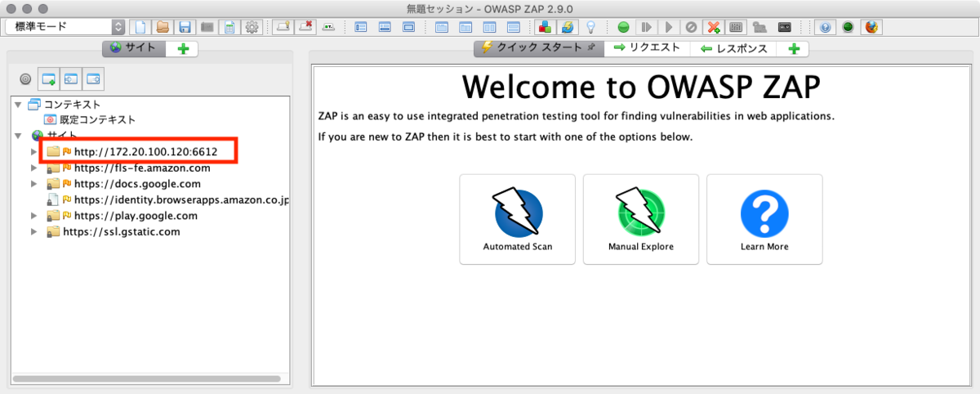
Task: Open the blue help question icon in toolbar
Action: point(826,27)
